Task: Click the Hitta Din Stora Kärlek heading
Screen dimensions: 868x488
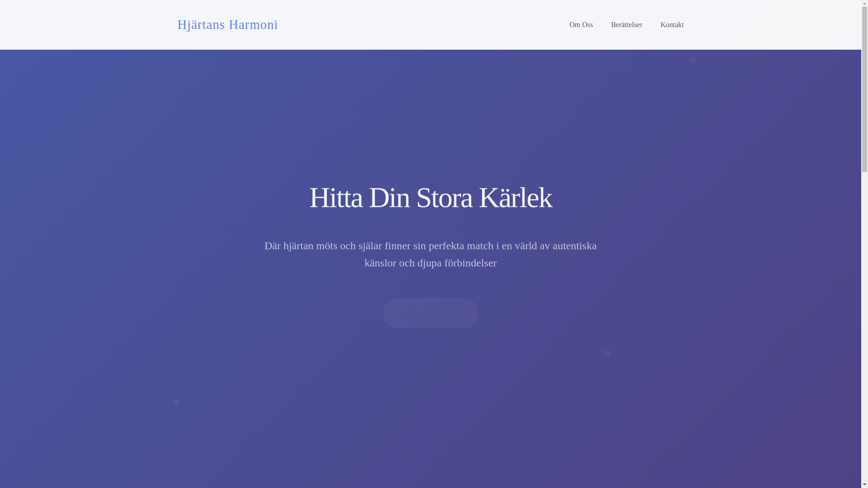Action: click(430, 197)
